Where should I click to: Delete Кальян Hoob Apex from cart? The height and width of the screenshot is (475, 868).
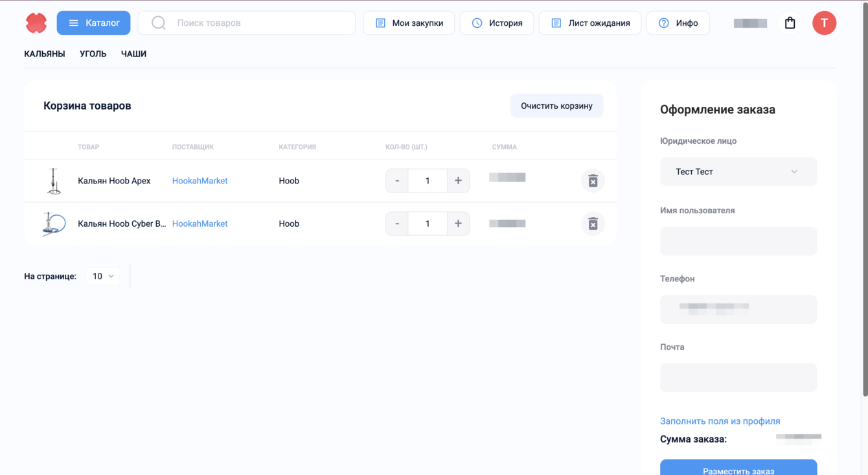593,181
